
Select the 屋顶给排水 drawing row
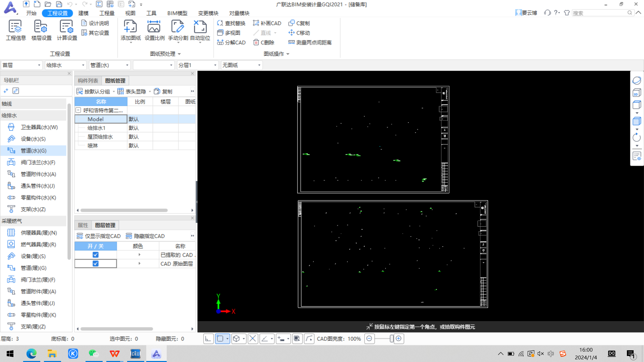(x=135, y=137)
